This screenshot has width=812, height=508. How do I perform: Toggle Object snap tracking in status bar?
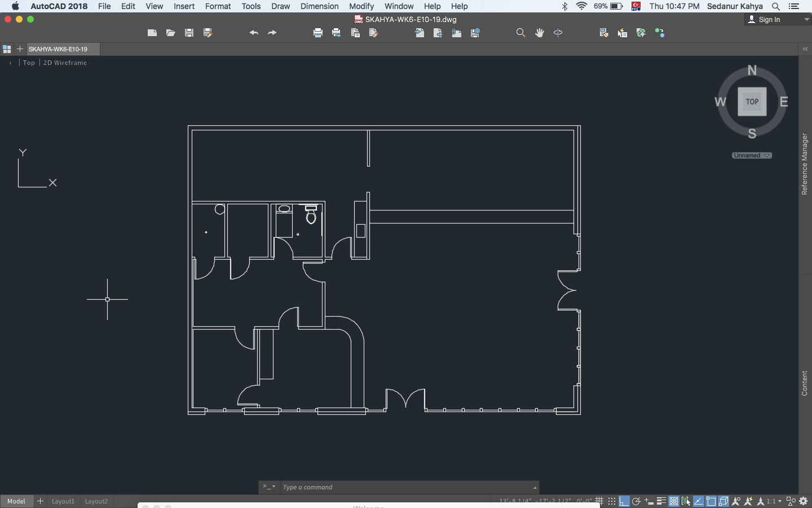[x=699, y=501]
